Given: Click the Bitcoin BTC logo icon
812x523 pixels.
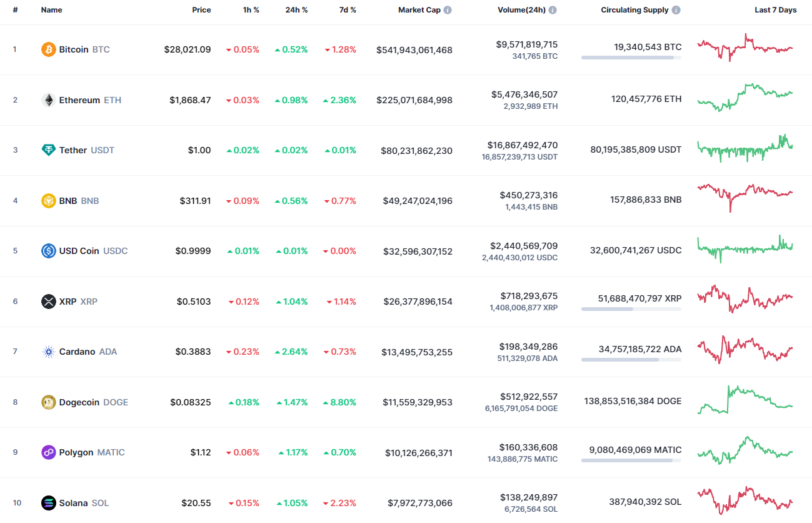Looking at the screenshot, I should pos(48,49).
